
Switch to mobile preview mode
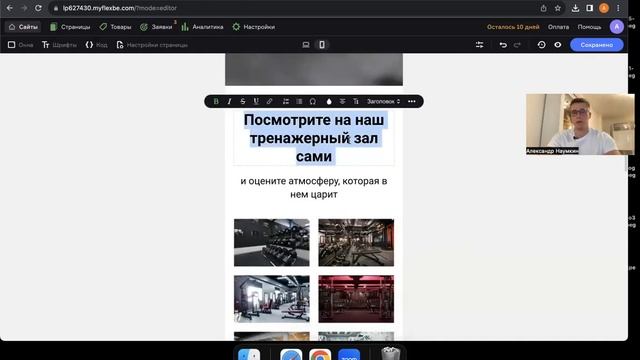click(322, 45)
